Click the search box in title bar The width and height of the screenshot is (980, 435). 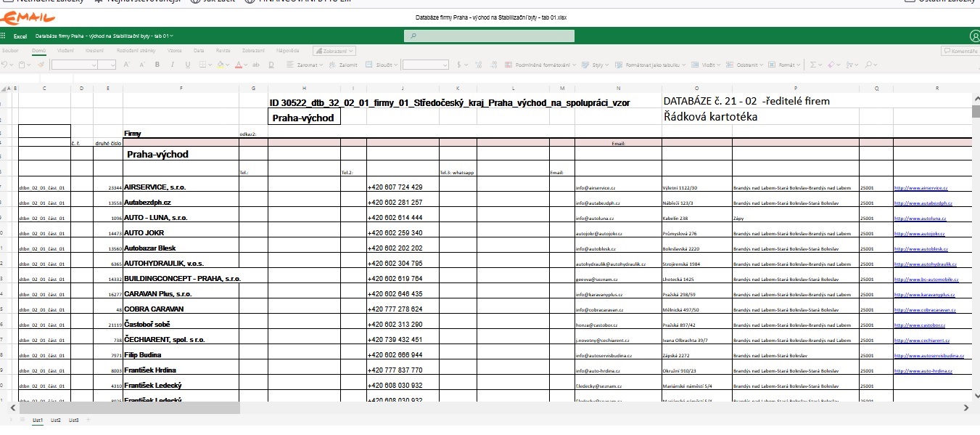pos(489,36)
